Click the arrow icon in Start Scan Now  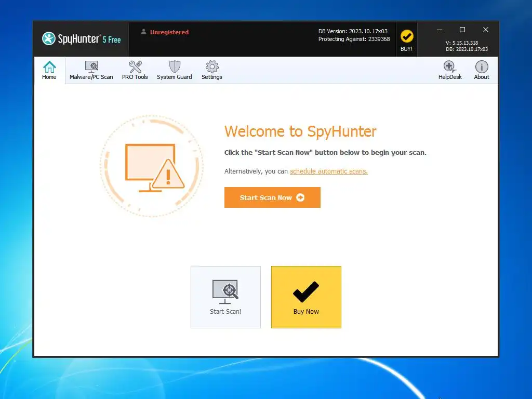(x=300, y=197)
